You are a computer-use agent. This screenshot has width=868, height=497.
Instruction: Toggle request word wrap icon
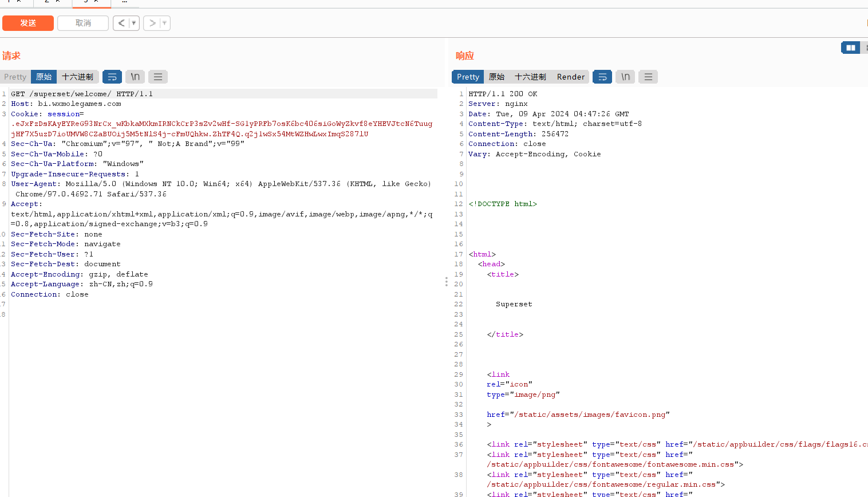[112, 77]
